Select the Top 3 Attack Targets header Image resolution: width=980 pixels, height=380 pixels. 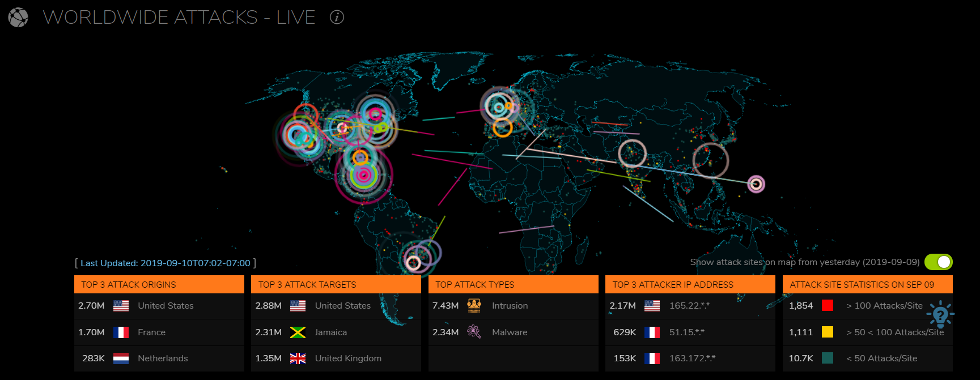point(336,284)
